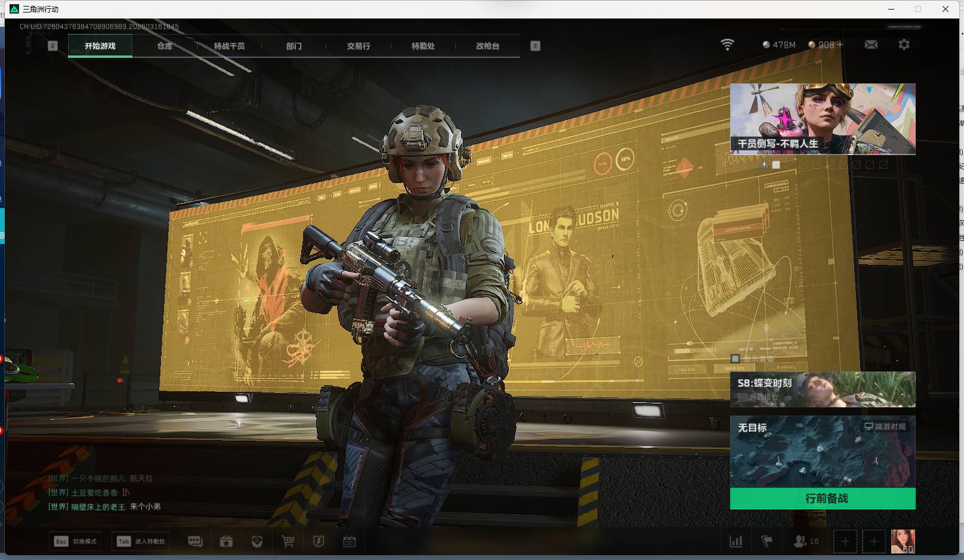Switch to the 交易行 tab
Viewport: 964px width, 560px height.
(359, 46)
